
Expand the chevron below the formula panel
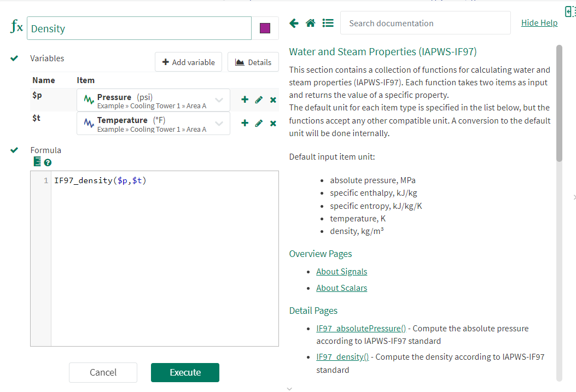tap(289, 389)
